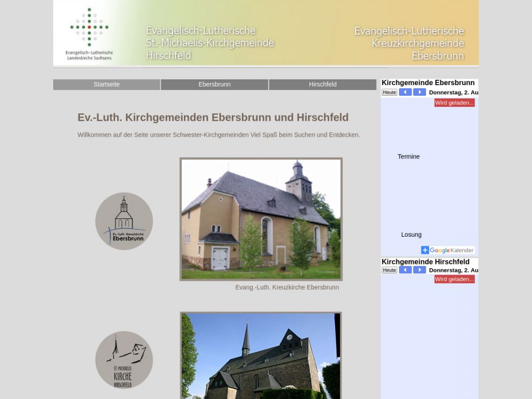Go to next period in Ebersbrunn calendar
The width and height of the screenshot is (532, 399).
point(419,93)
